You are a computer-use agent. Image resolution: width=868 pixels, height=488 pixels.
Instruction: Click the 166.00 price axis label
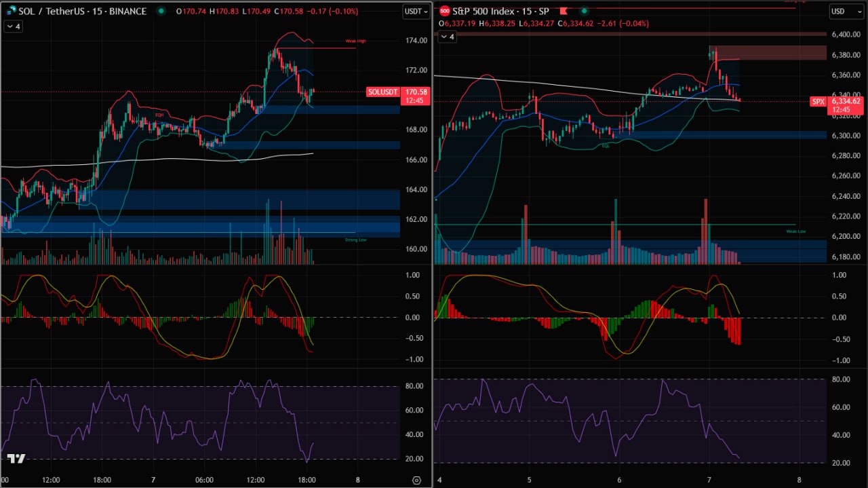416,160
